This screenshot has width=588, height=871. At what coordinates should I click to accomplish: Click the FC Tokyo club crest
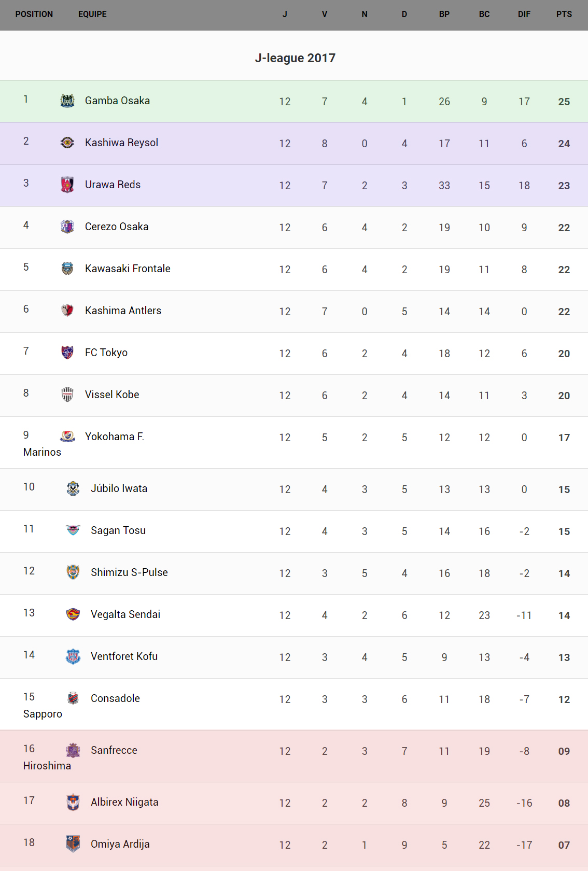(x=67, y=353)
